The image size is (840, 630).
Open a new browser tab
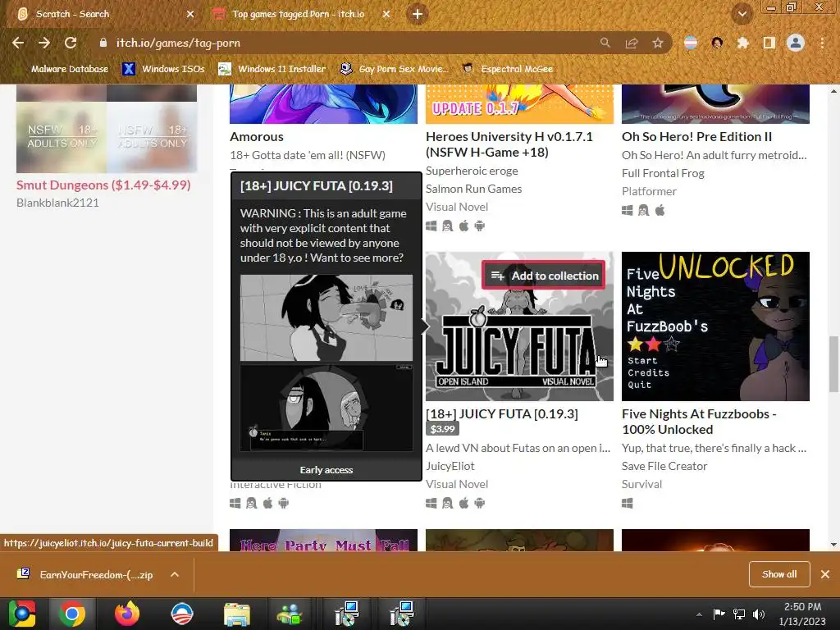418,14
